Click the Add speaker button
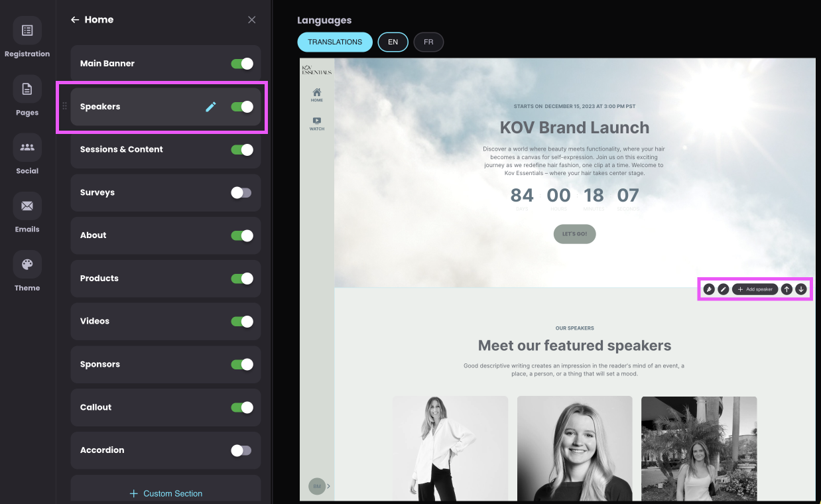The height and width of the screenshot is (504, 821). [755, 289]
